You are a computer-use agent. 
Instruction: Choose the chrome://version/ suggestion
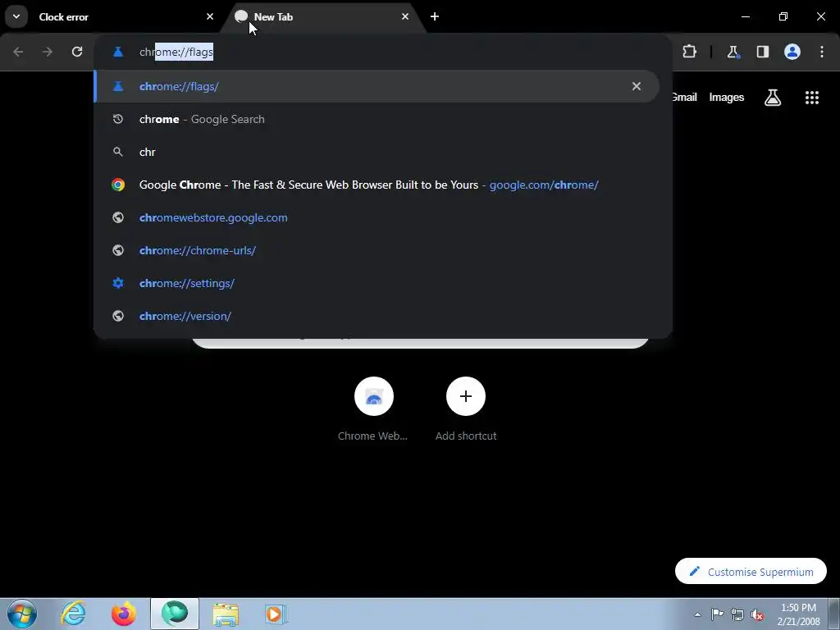[376, 316]
